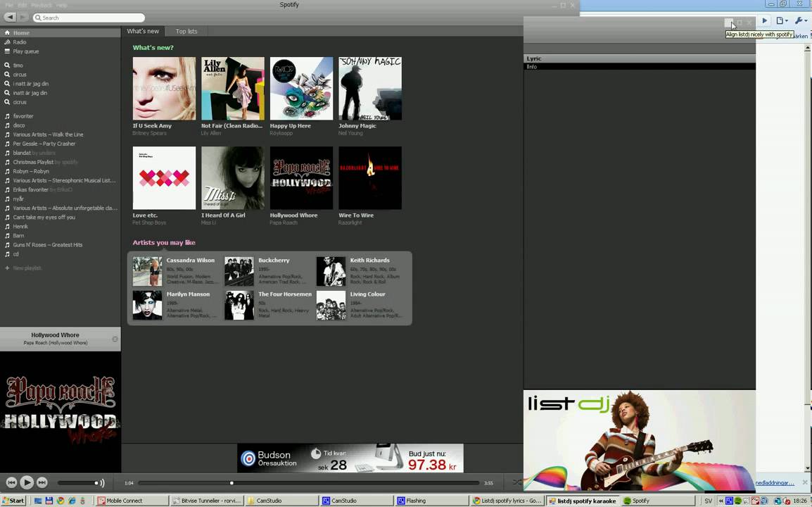This screenshot has width=812, height=507.
Task: Open the 'Johnny Magic' album cover
Action: tap(369, 89)
